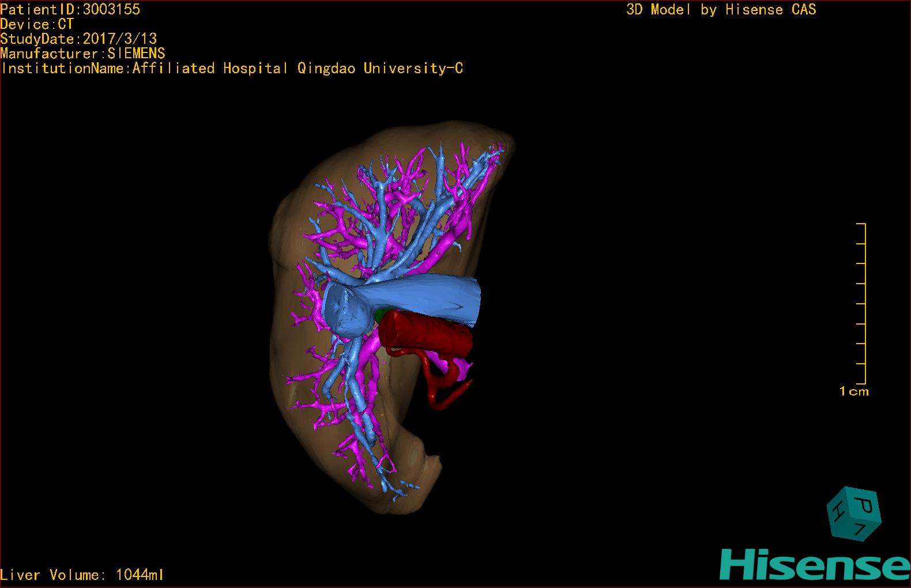The width and height of the screenshot is (911, 588).
Task: Click the Manufacturer:SIEMENS label
Action: point(83,54)
